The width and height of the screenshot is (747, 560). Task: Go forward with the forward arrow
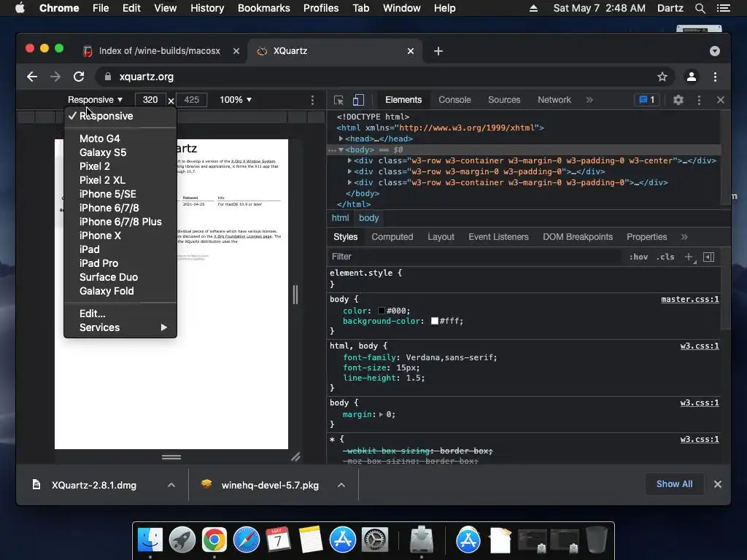[55, 77]
